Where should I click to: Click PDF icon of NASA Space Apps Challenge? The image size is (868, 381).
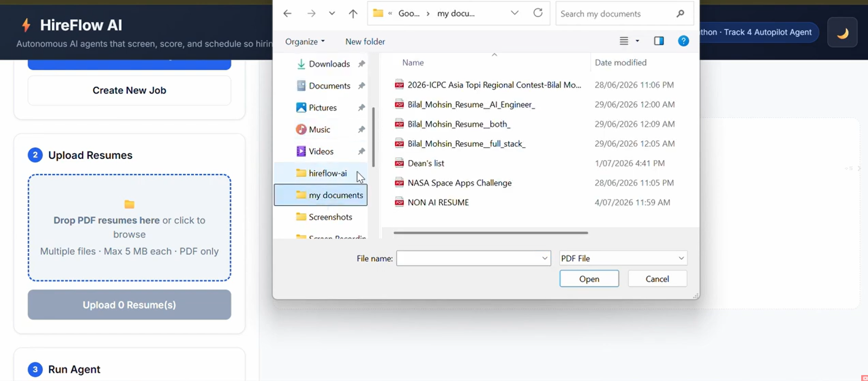(x=399, y=183)
